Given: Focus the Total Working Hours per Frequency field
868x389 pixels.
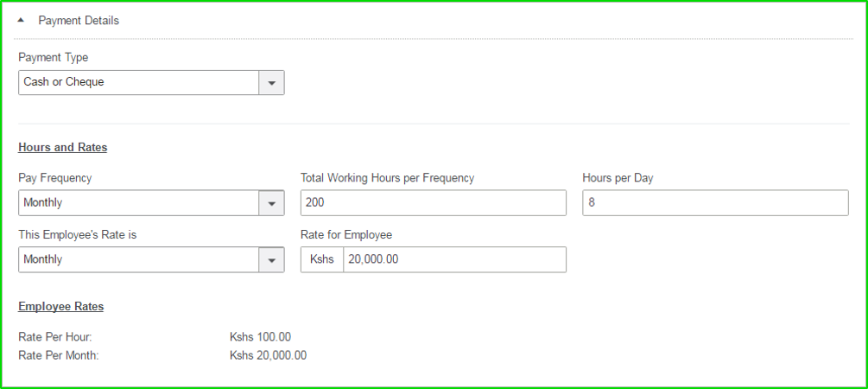Looking at the screenshot, I should (x=434, y=203).
